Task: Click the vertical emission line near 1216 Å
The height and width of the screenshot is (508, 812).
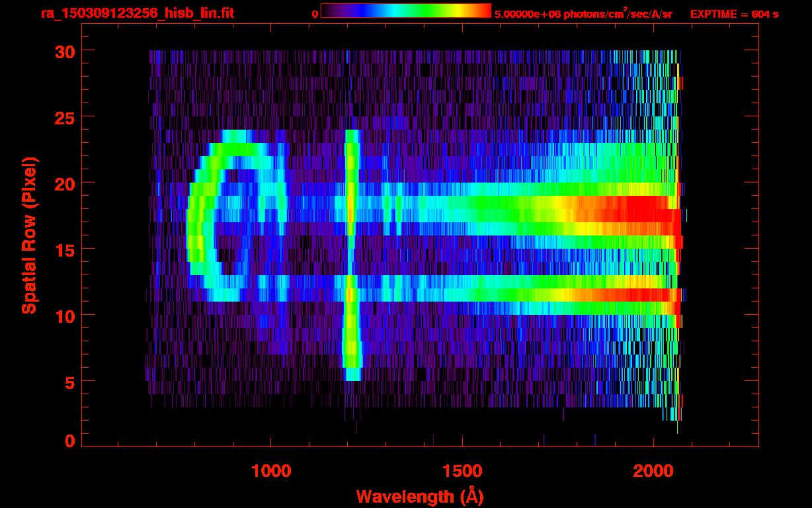Action: point(352,255)
